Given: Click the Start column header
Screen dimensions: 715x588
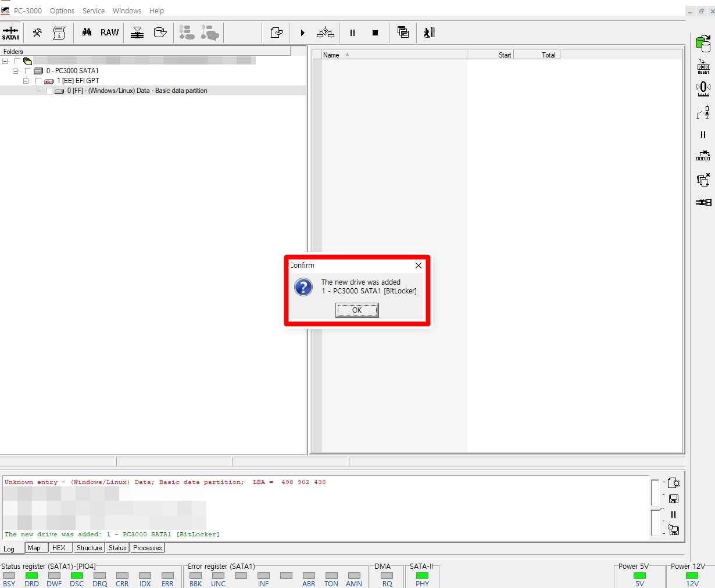Looking at the screenshot, I should tap(490, 55).
